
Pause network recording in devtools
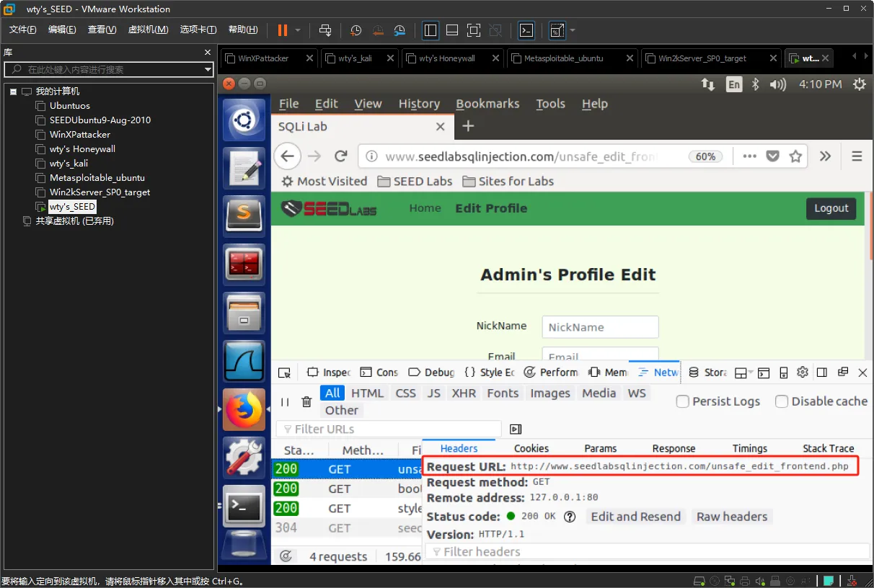[285, 402]
